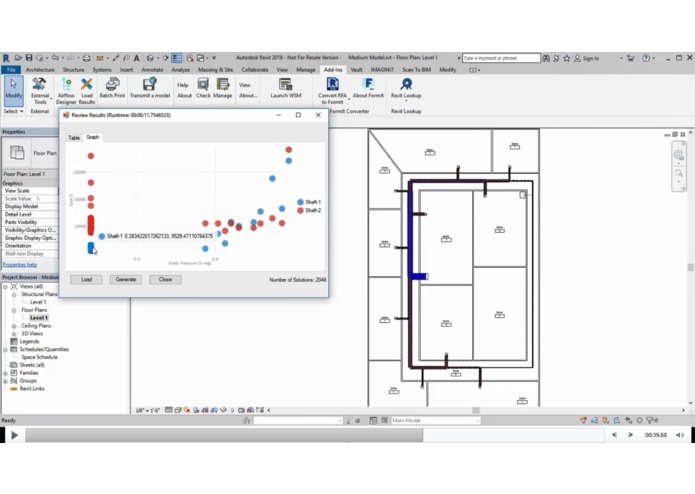Run the Check tool in the ribbon

coord(203,88)
